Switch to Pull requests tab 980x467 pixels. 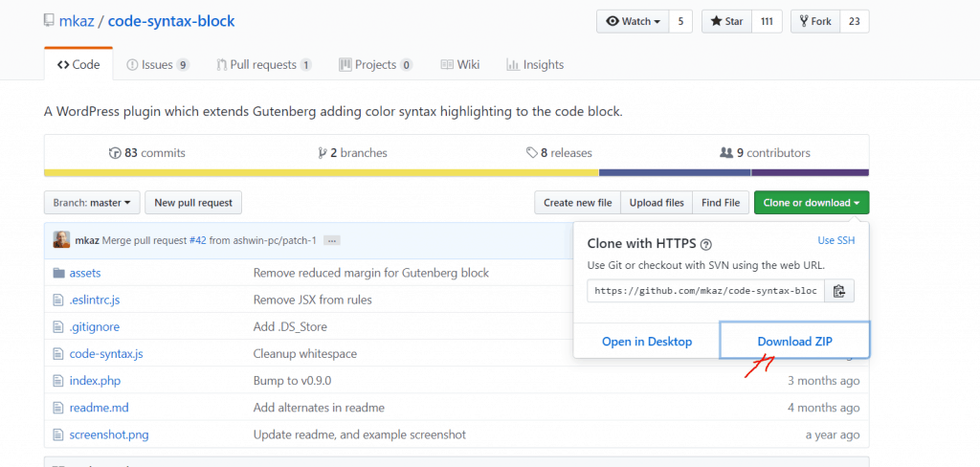pos(264,64)
